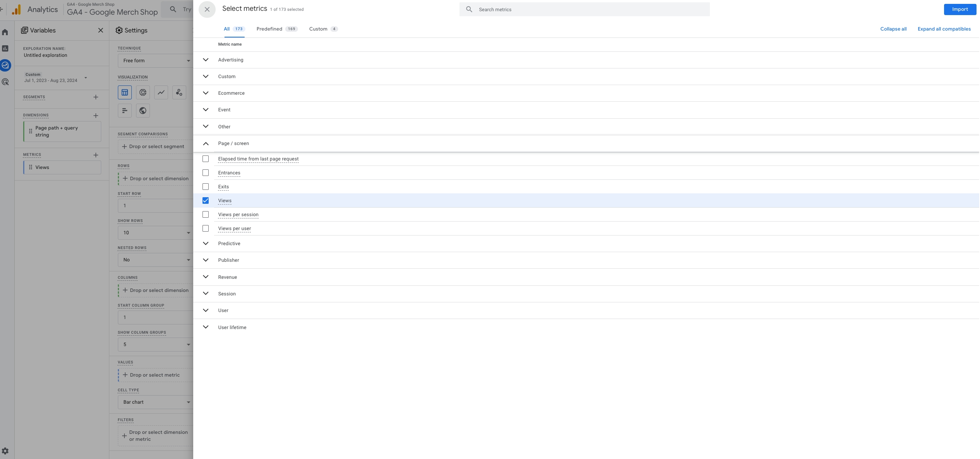The width and height of the screenshot is (980, 459).
Task: Select the table visualization icon
Action: pos(124,92)
